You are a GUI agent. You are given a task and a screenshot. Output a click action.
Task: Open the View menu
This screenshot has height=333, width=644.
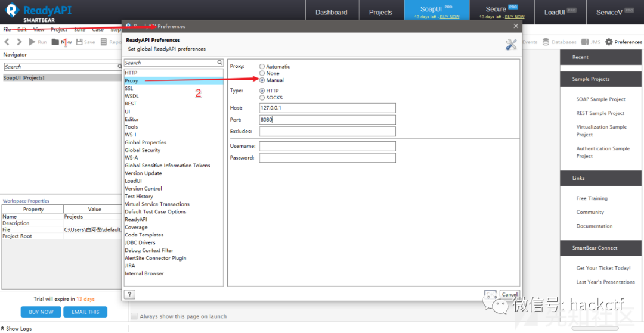click(39, 30)
